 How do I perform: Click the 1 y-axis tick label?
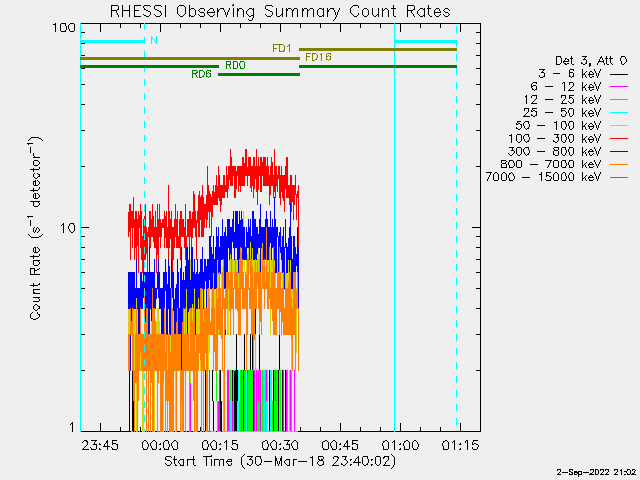(x=72, y=427)
